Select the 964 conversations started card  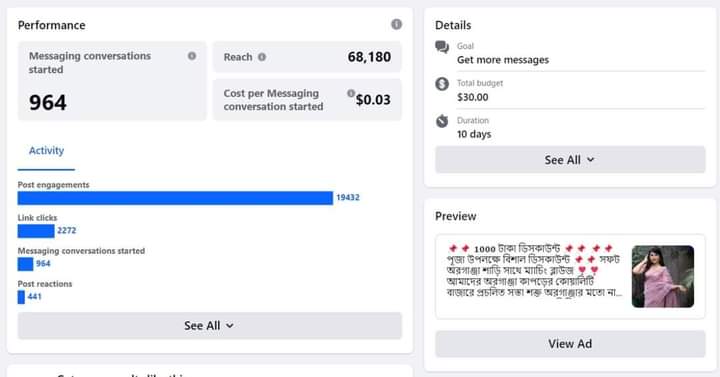point(112,81)
